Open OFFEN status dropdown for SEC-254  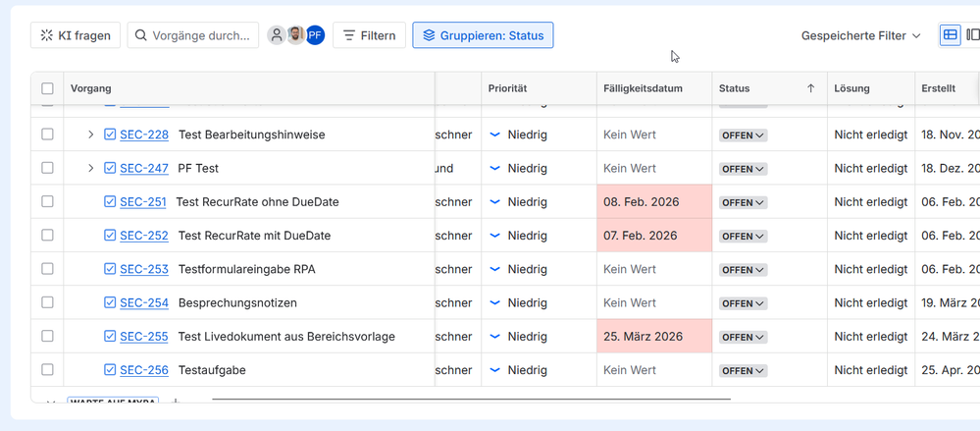[x=744, y=303]
